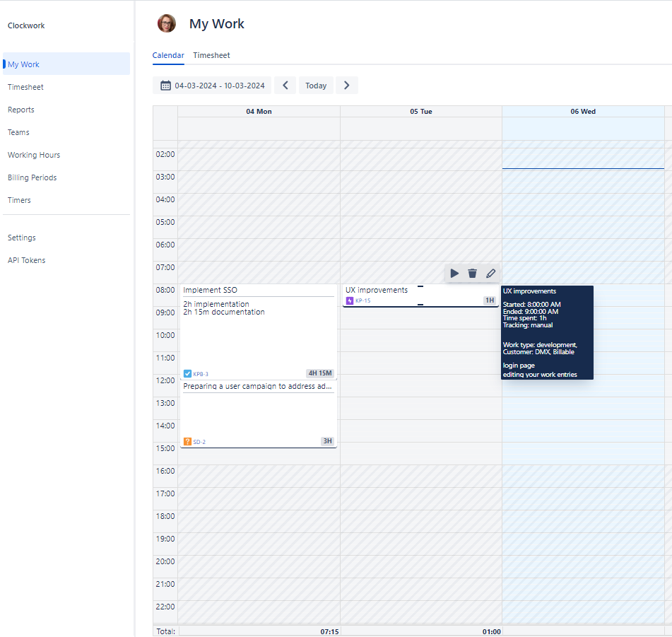Open Billing Periods from the sidebar
Screen dimensions: 672x637
(33, 177)
